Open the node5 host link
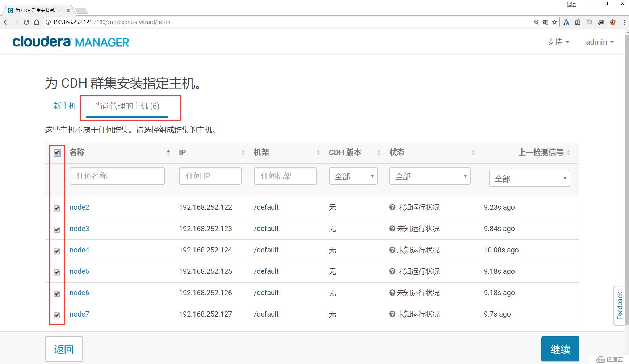Viewport: 629px width, 364px height. 79,271
